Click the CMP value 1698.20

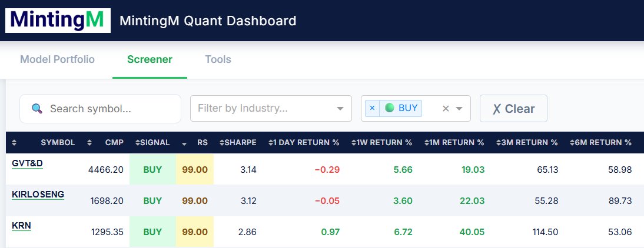point(107,201)
